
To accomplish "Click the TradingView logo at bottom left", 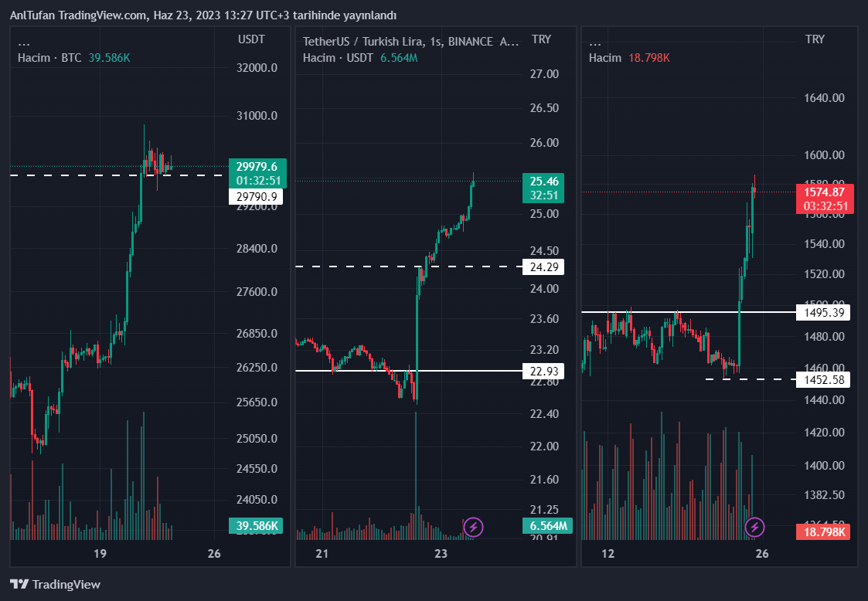I will point(55,585).
